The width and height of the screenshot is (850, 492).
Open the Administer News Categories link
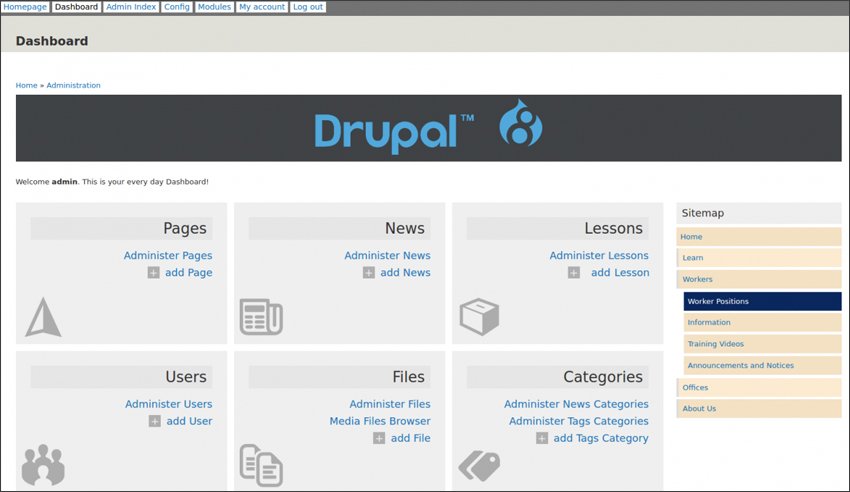pos(576,404)
